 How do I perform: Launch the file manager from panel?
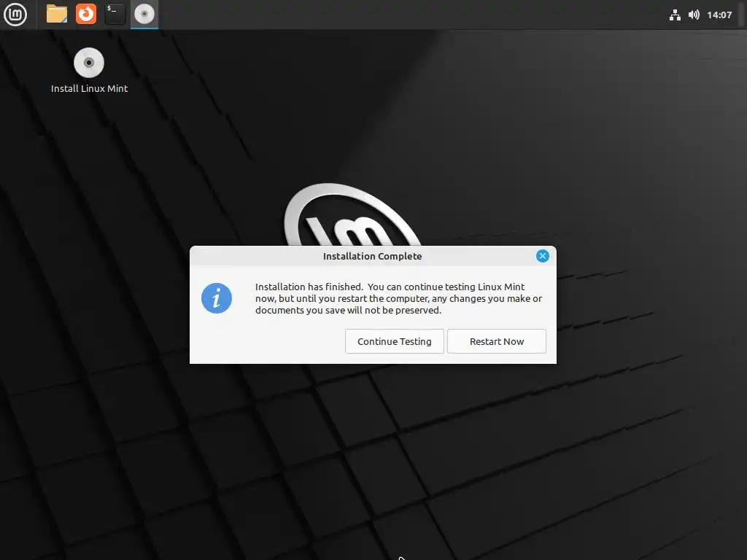point(57,15)
